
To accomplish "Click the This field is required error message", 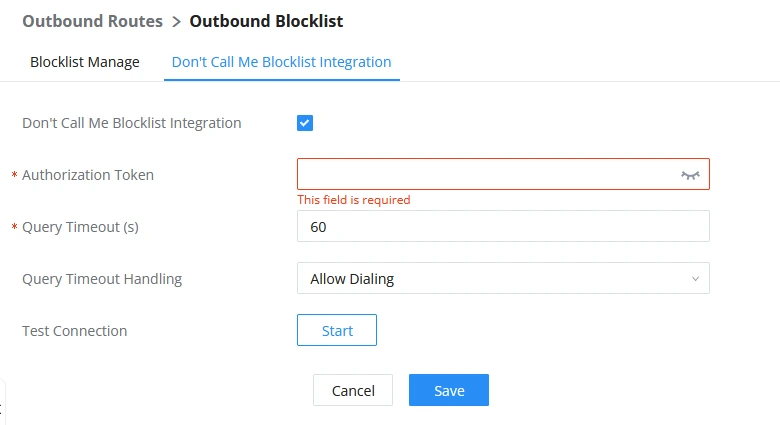I will point(354,200).
